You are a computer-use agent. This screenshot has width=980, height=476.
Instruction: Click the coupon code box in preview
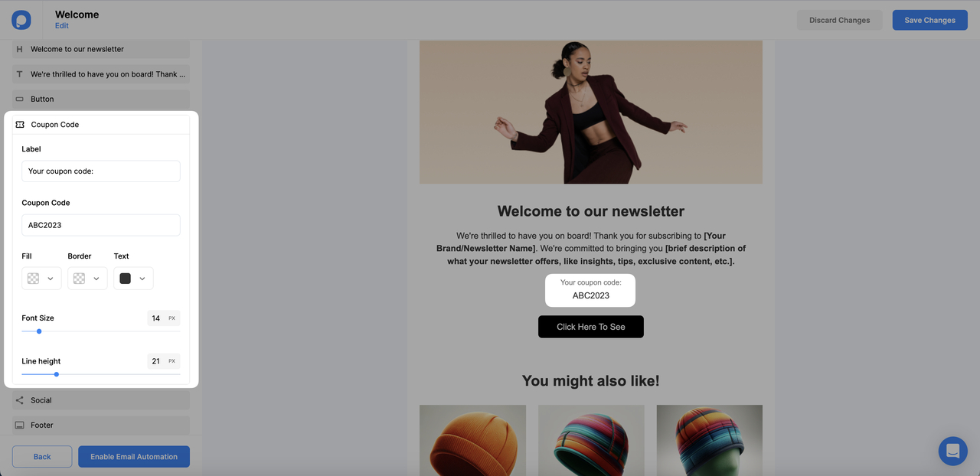coord(590,290)
